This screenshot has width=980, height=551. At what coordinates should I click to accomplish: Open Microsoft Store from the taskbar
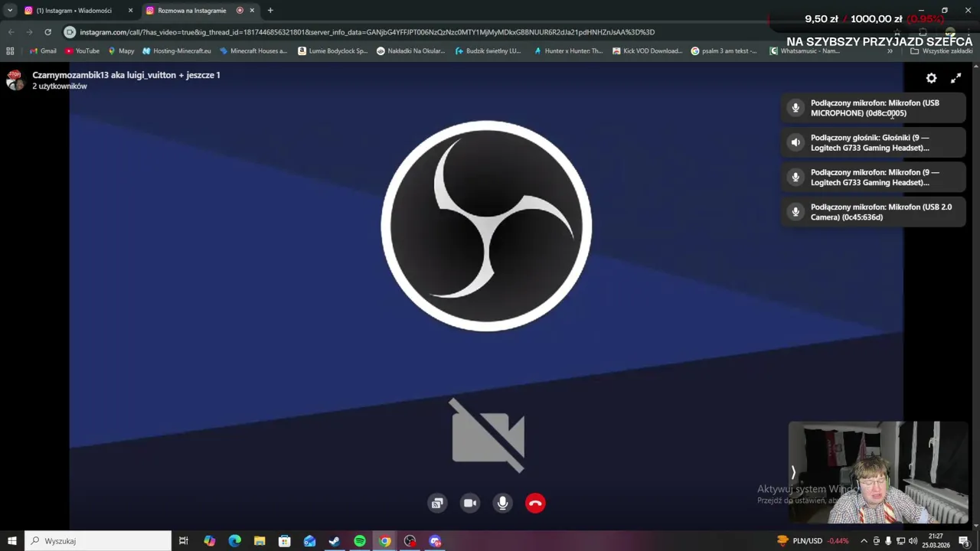pyautogui.click(x=285, y=541)
